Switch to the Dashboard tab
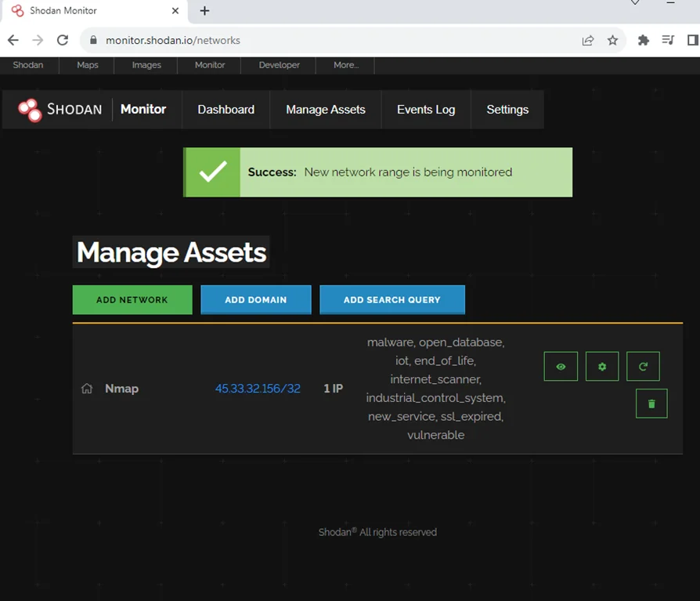Image resolution: width=700 pixels, height=601 pixels. coord(226,110)
